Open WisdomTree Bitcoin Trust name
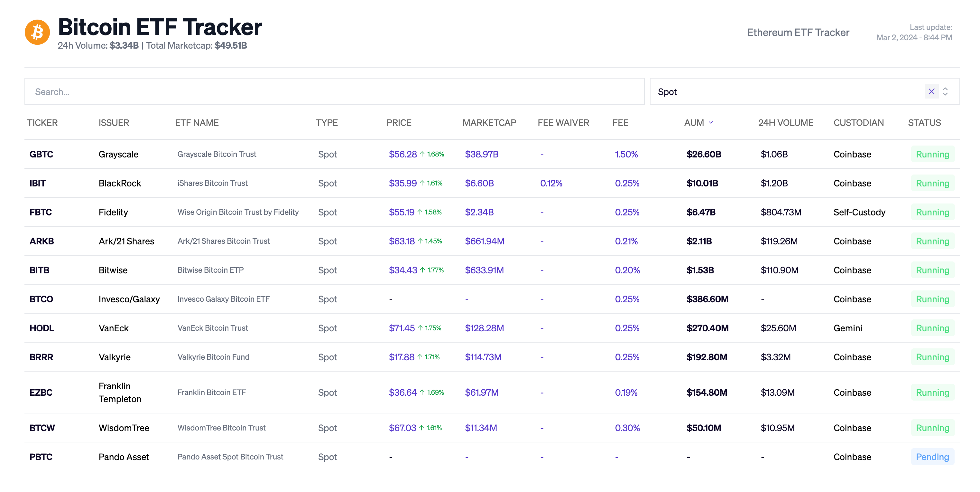Image resolution: width=980 pixels, height=492 pixels. pos(221,428)
